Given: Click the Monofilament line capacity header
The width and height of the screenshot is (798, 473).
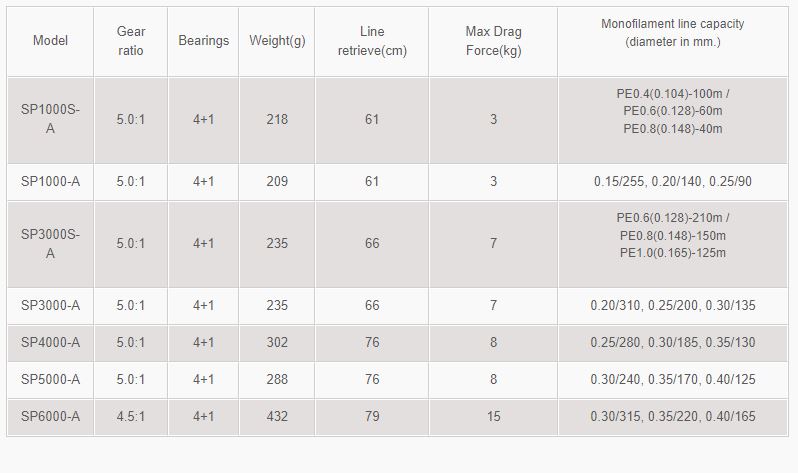Looking at the screenshot, I should tap(672, 33).
